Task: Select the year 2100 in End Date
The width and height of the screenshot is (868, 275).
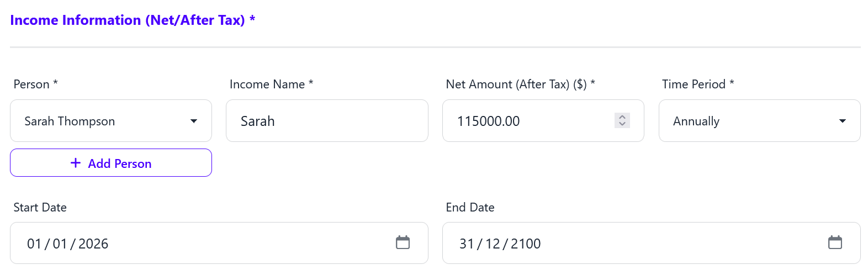Action: click(x=526, y=244)
